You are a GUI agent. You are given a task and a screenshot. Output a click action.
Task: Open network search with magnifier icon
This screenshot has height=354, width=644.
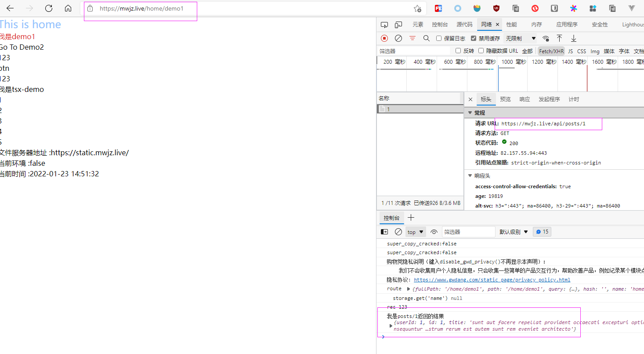427,38
